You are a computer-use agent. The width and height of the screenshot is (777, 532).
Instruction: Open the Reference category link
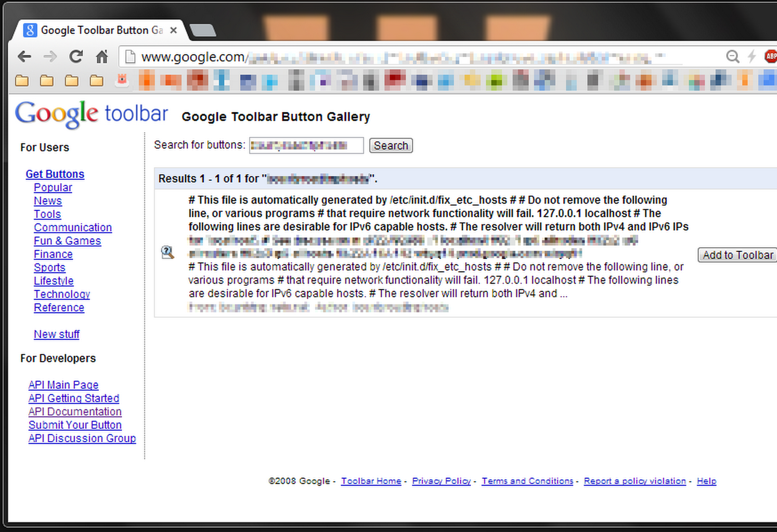59,308
